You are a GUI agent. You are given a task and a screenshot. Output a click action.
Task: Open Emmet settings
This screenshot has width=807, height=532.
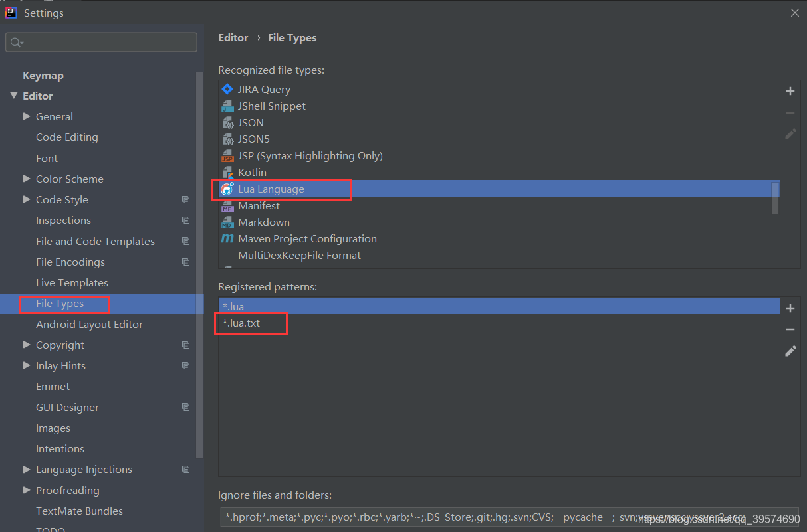pos(53,387)
